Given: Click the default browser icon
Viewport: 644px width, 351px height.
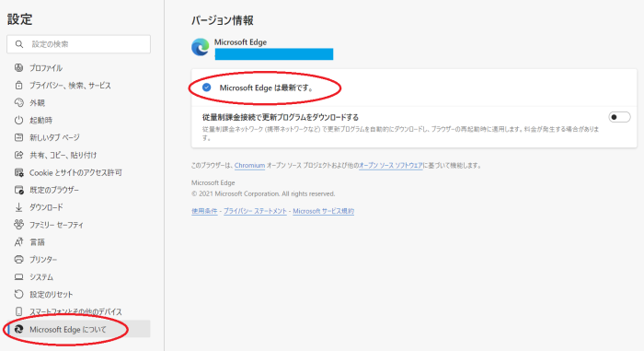Looking at the screenshot, I should click(19, 190).
